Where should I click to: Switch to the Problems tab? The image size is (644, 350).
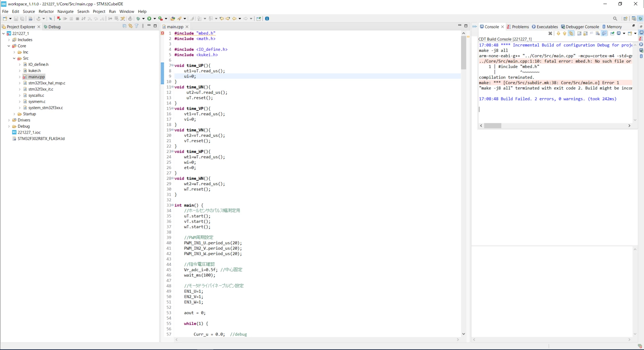[x=518, y=27]
